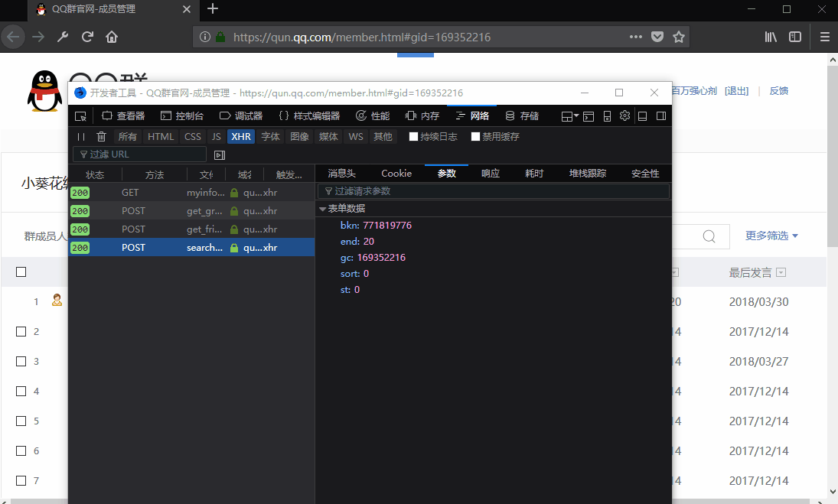Screen dimensions: 838x504
Task: Switch to 安全性 (Security) tab
Action: point(645,174)
